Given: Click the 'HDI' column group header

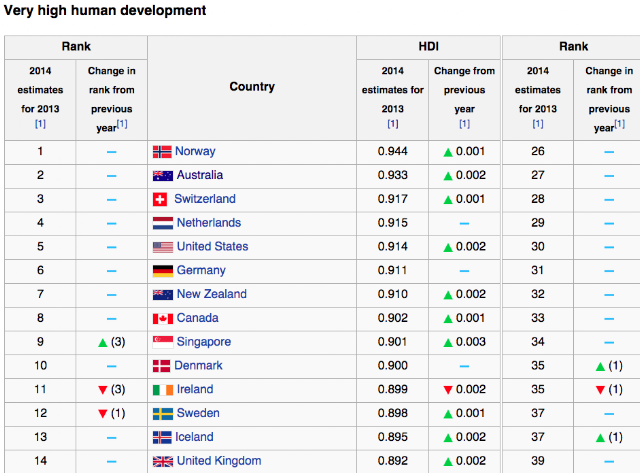Looking at the screenshot, I should 428,47.
